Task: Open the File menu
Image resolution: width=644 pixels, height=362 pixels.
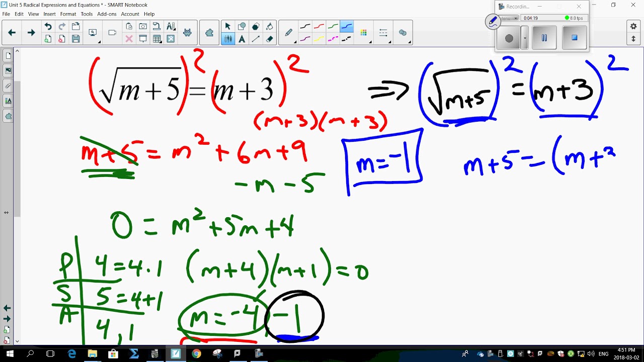Action: click(6, 14)
